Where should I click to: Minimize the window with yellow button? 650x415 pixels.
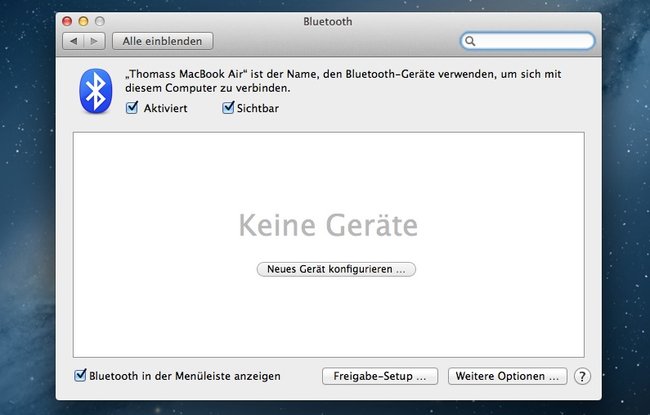pos(83,21)
